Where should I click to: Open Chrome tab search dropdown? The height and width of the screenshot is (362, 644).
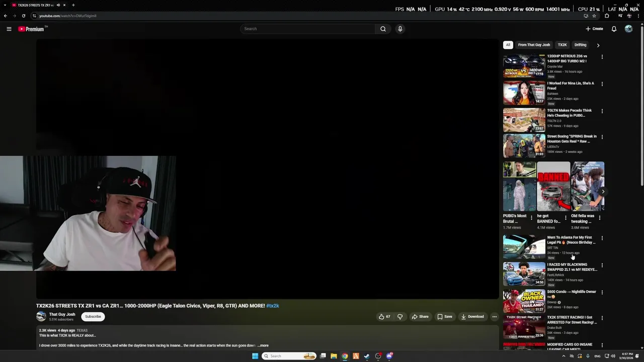(x=6, y=5)
